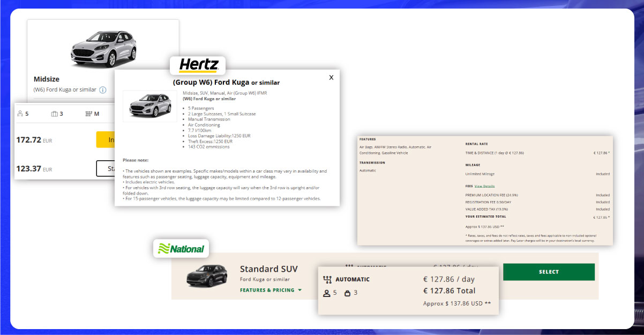Click 'YOUR ESTIMATED TOTAL' label
Screen dimensions: 644x335
click(x=486, y=217)
